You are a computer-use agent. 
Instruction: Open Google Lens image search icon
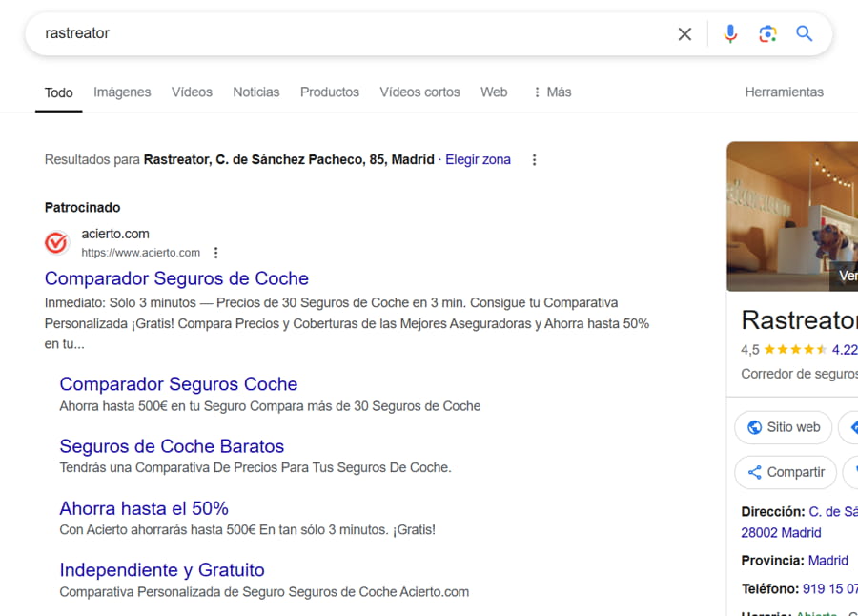tap(767, 34)
